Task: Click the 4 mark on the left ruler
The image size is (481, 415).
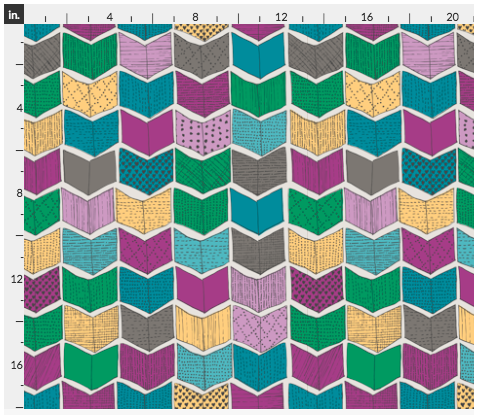Action: tap(20, 108)
